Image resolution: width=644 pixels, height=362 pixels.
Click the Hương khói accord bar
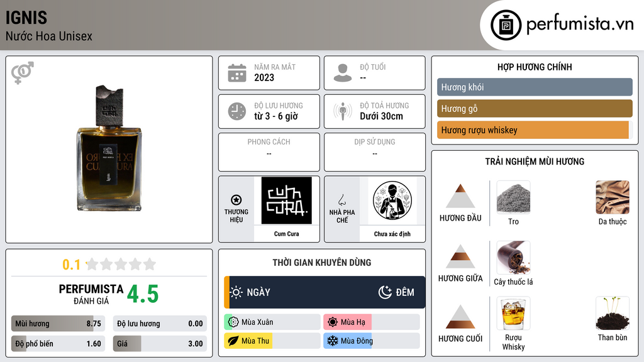[535, 87]
